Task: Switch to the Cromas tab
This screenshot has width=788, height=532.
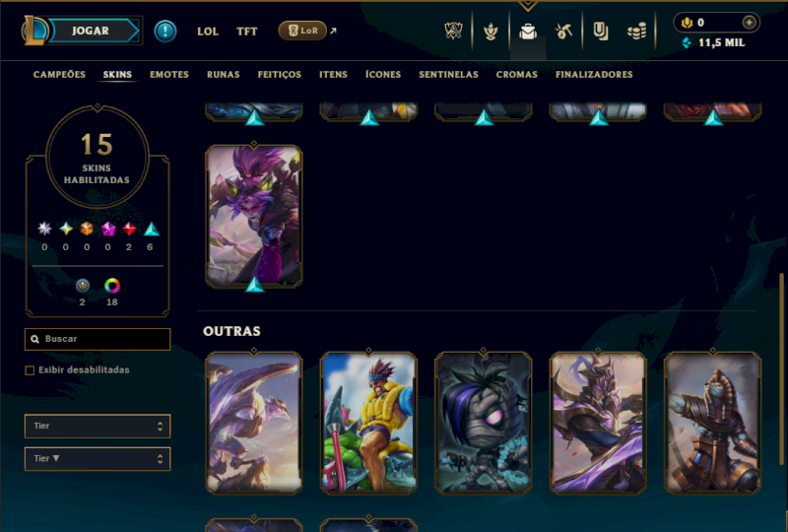Action: (516, 75)
